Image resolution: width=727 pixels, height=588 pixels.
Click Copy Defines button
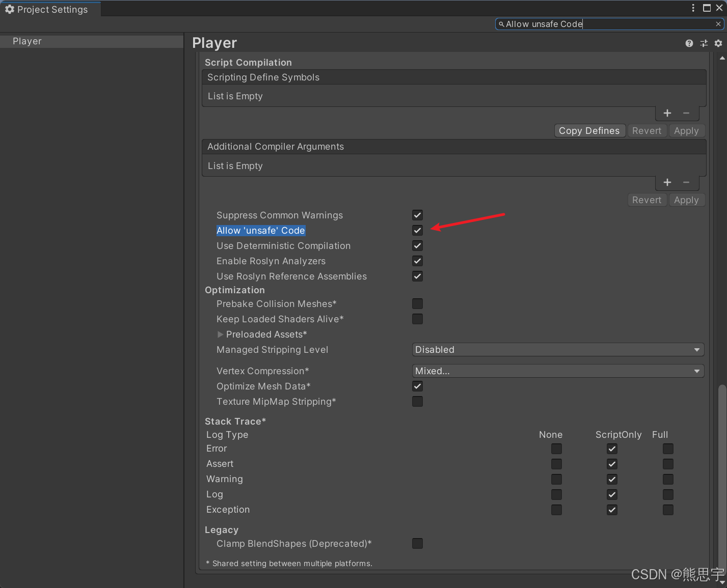(589, 131)
